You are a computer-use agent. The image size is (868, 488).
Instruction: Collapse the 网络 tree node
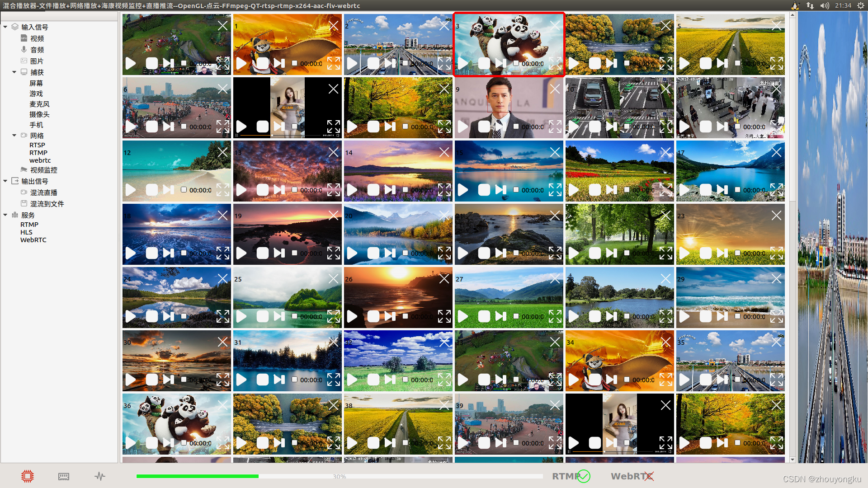14,136
